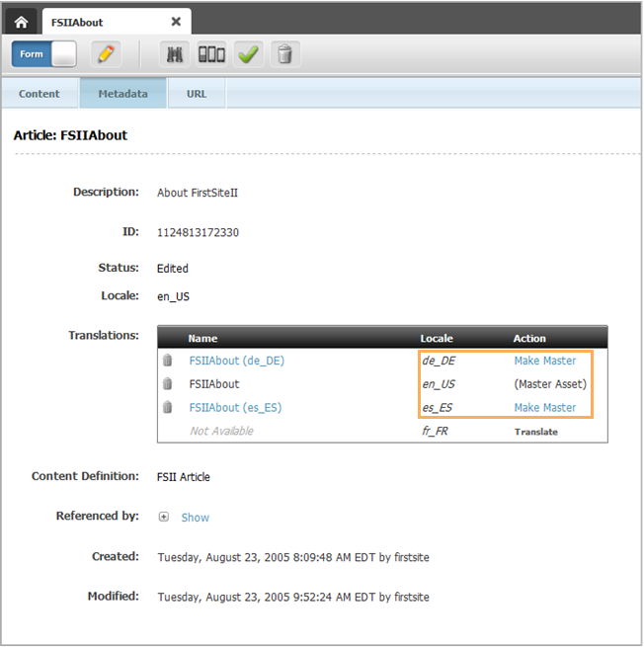The width and height of the screenshot is (644, 647).
Task: Delete the FSIIAbout (es_ES) translation
Action: [x=167, y=407]
